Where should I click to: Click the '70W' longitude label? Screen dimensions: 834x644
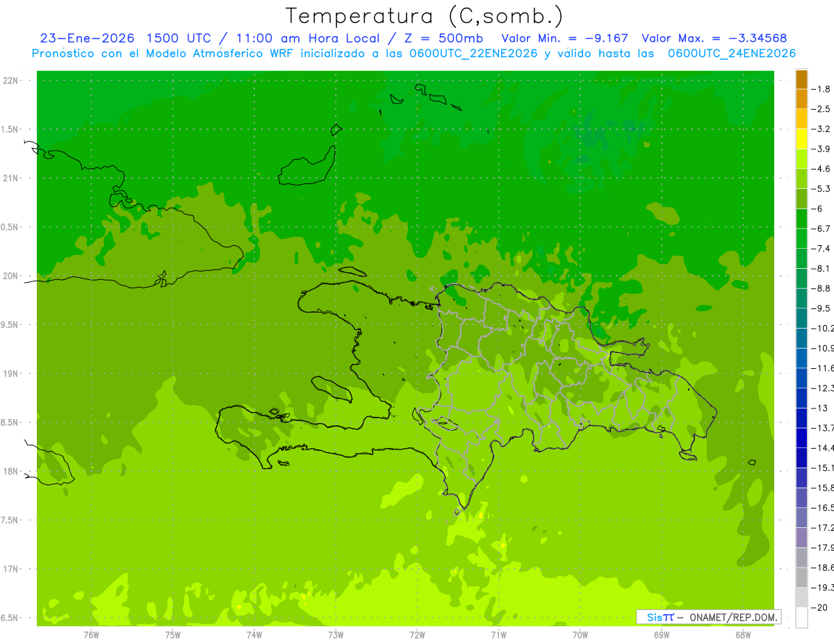pos(580,635)
